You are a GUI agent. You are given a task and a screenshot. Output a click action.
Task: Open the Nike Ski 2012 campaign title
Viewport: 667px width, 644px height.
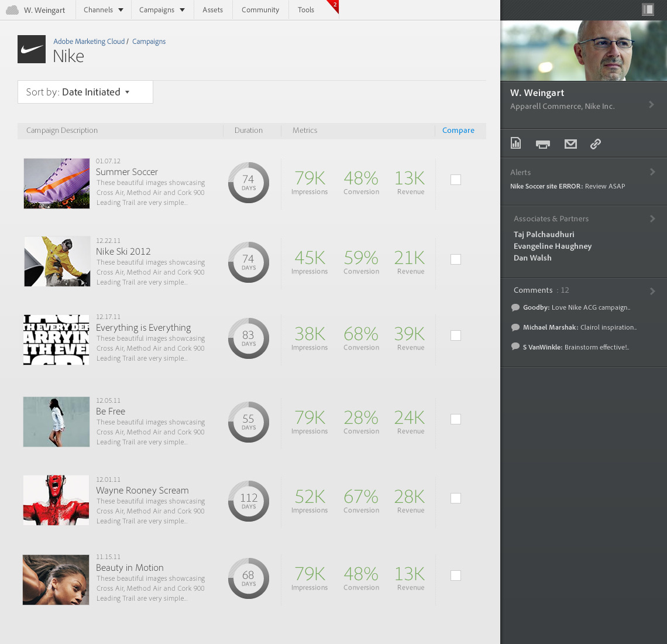point(123,252)
